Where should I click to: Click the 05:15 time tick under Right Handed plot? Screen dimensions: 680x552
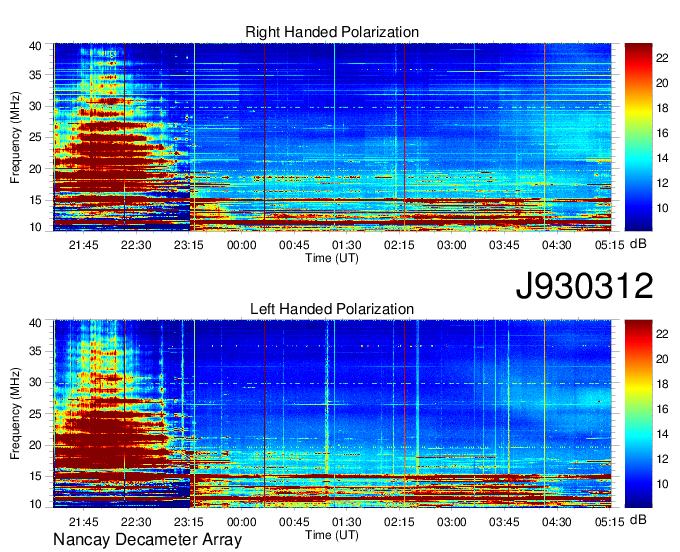coord(609,245)
